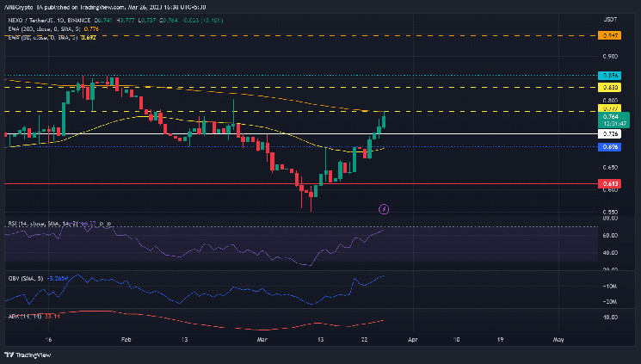Click the white 0.726 price label

[609, 133]
